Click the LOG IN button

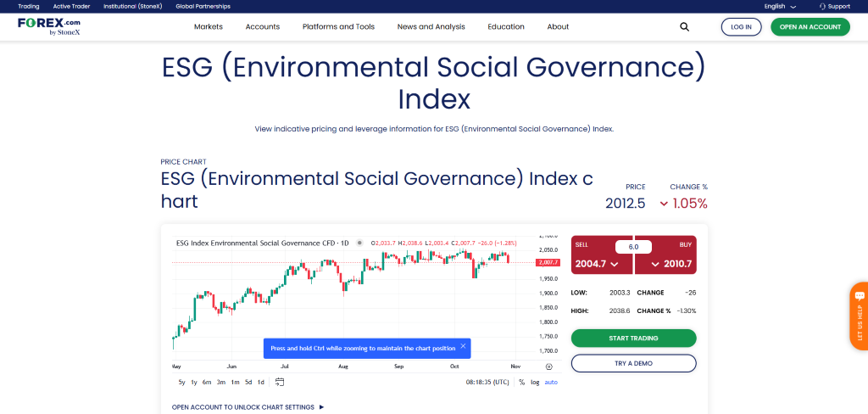coord(741,26)
